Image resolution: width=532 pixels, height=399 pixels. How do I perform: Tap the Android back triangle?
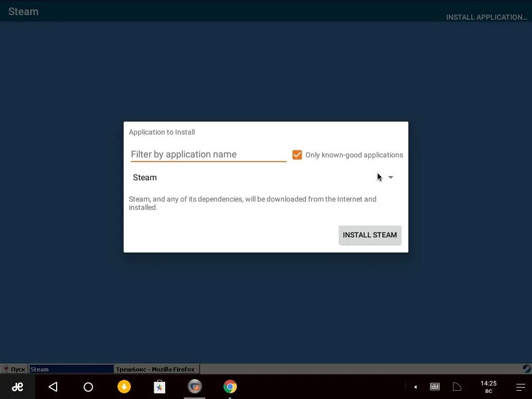[53, 387]
